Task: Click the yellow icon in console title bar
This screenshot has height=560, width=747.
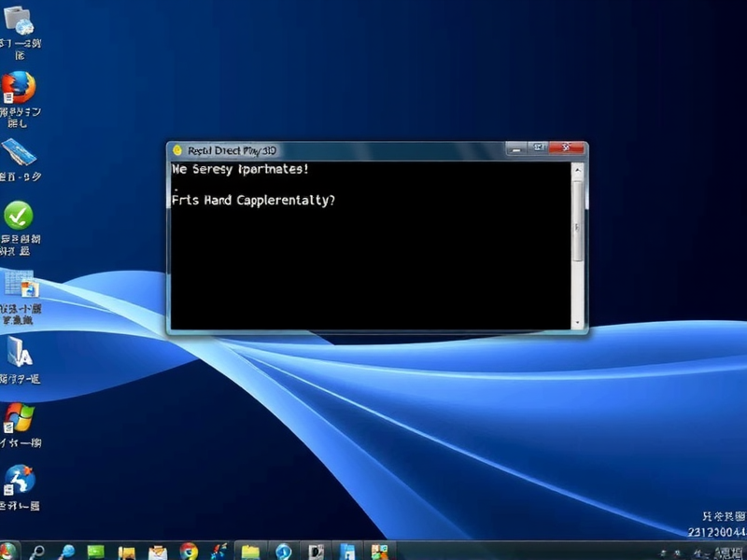Action: click(x=177, y=149)
